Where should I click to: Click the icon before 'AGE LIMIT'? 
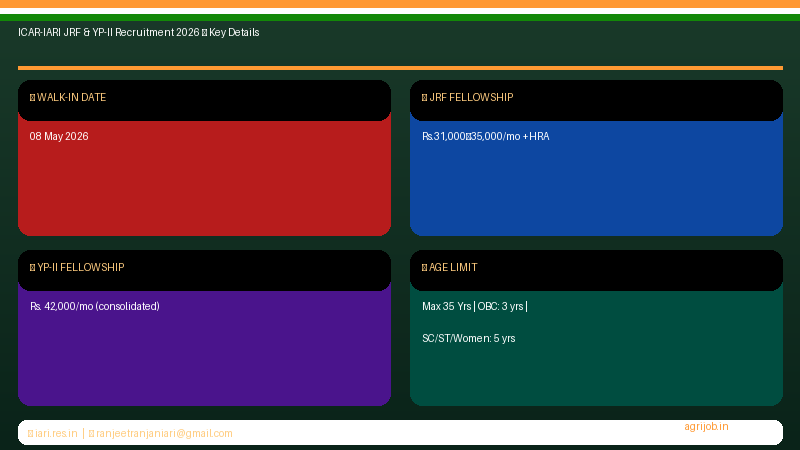click(424, 267)
